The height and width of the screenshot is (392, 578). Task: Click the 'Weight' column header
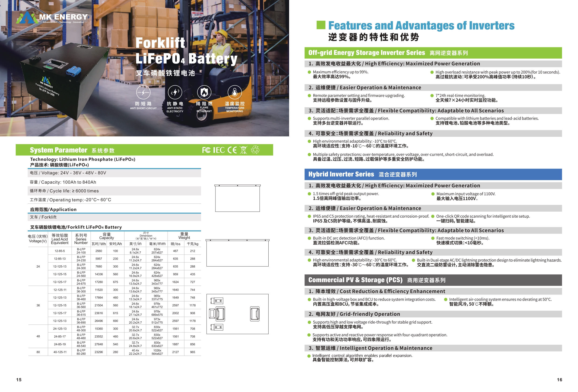[x=184, y=236]
